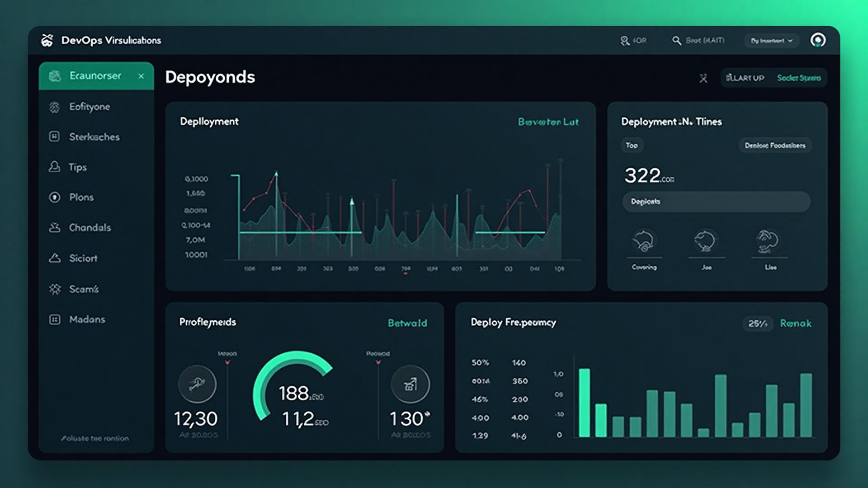Click the SLLART UP button
The height and width of the screenshot is (488, 868).
coord(745,78)
